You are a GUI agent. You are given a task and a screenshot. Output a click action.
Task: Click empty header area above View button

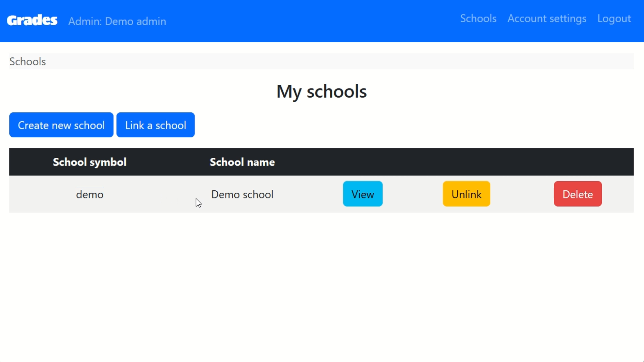[362, 162]
